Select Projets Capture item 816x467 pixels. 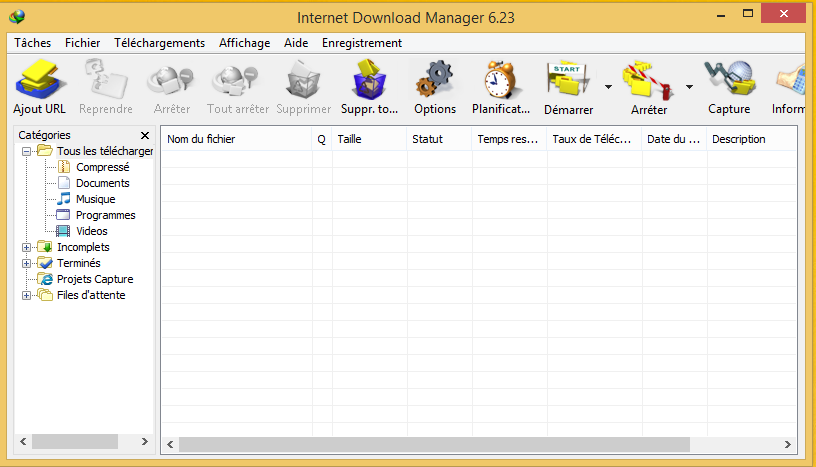tap(95, 279)
